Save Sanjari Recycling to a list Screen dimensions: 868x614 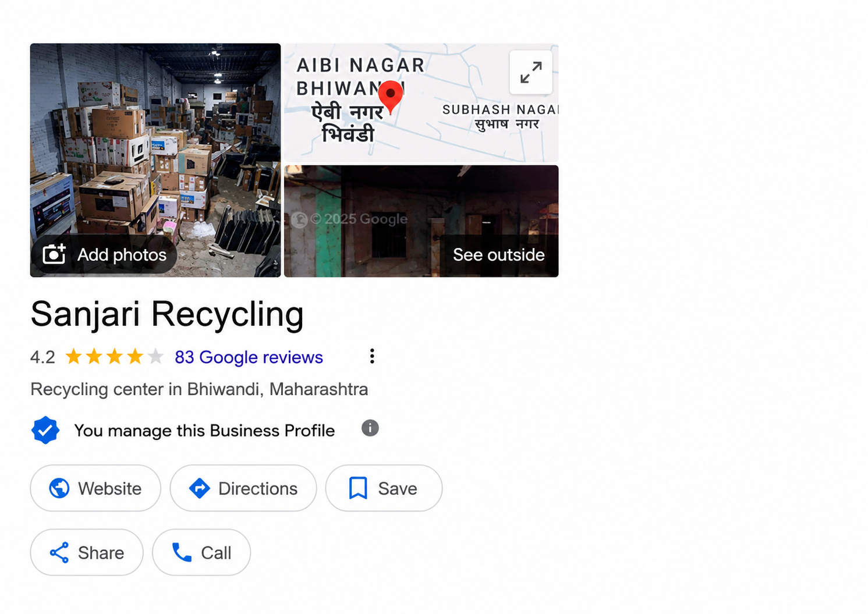(384, 488)
